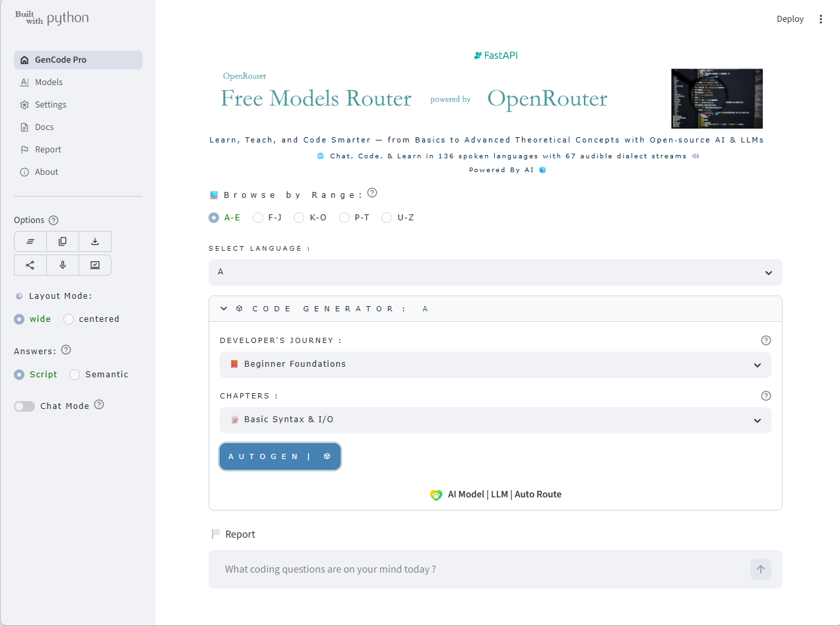Select the P-T language range

tap(354, 218)
